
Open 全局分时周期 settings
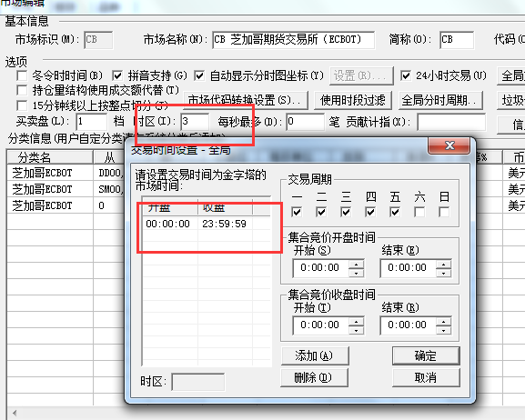click(x=440, y=100)
